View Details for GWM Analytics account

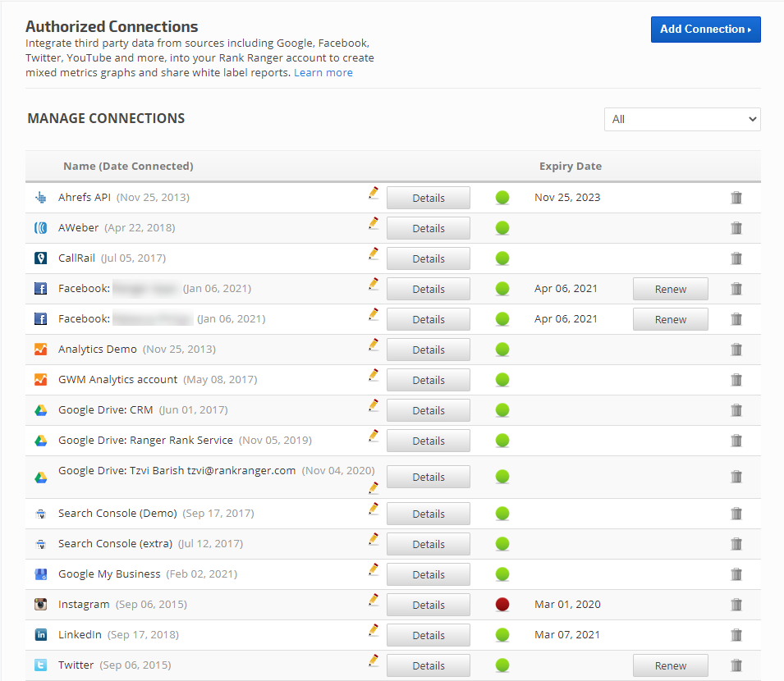[x=428, y=380]
